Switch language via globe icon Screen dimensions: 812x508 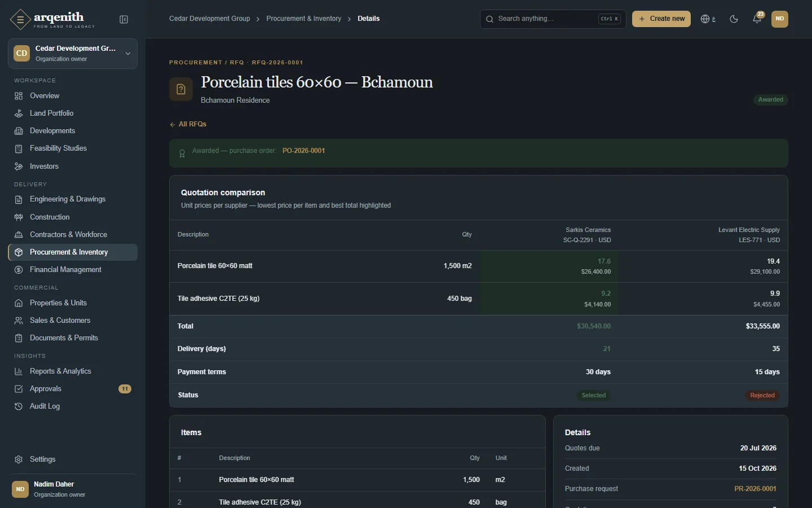click(x=708, y=19)
